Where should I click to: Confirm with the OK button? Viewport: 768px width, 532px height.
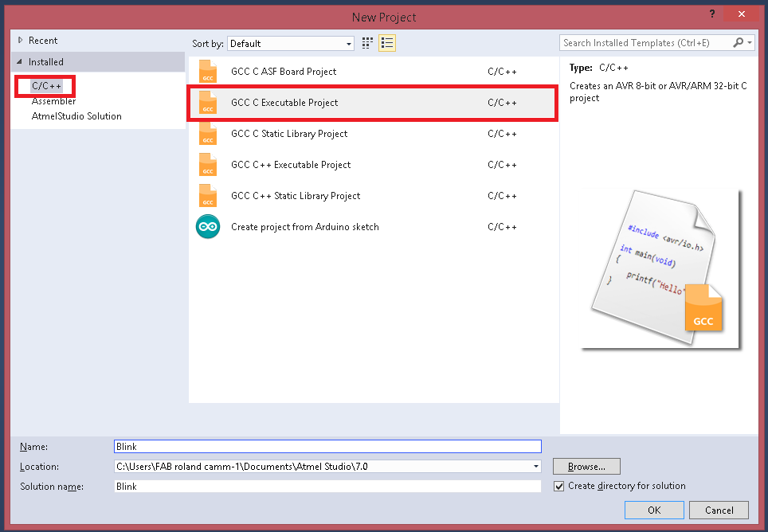[x=654, y=510]
